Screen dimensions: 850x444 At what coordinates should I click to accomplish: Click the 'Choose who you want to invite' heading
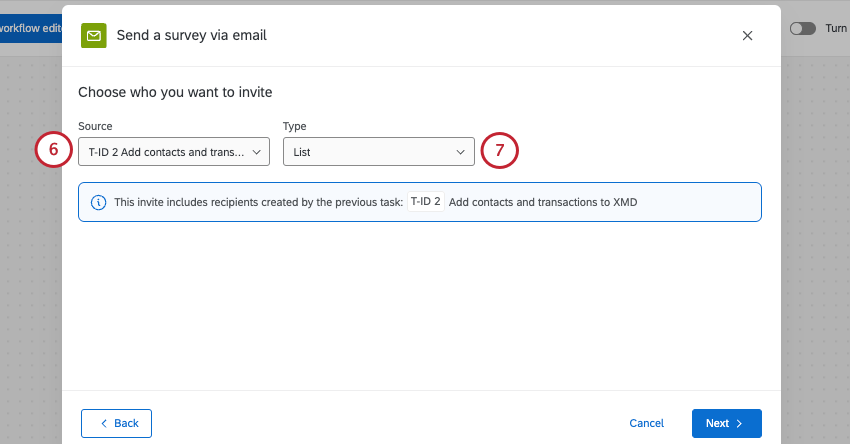tap(175, 92)
